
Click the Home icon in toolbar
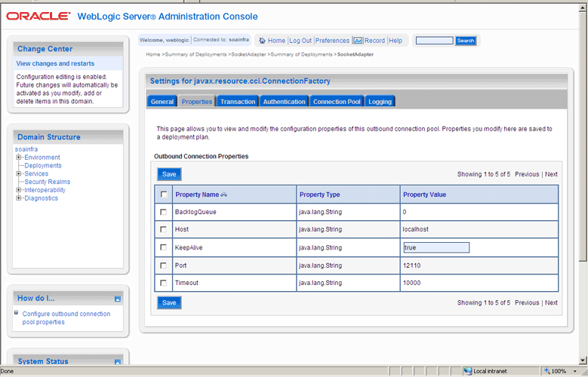click(x=263, y=41)
